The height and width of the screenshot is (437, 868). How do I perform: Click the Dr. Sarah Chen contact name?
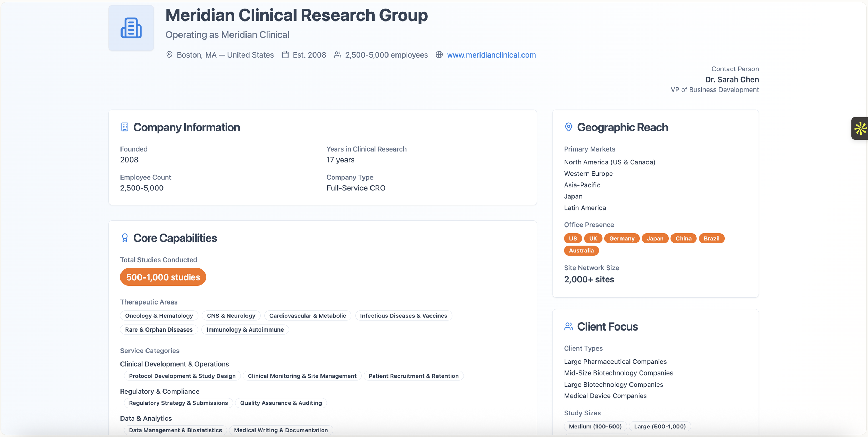tap(732, 79)
